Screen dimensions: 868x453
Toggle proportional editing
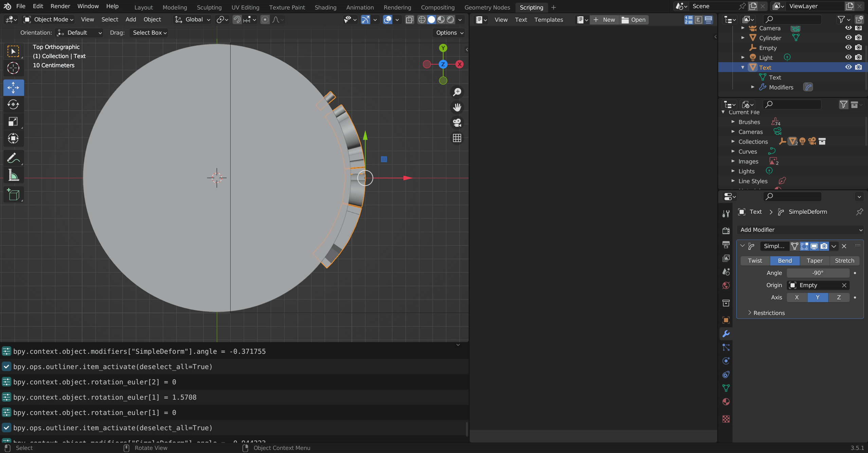[265, 20]
